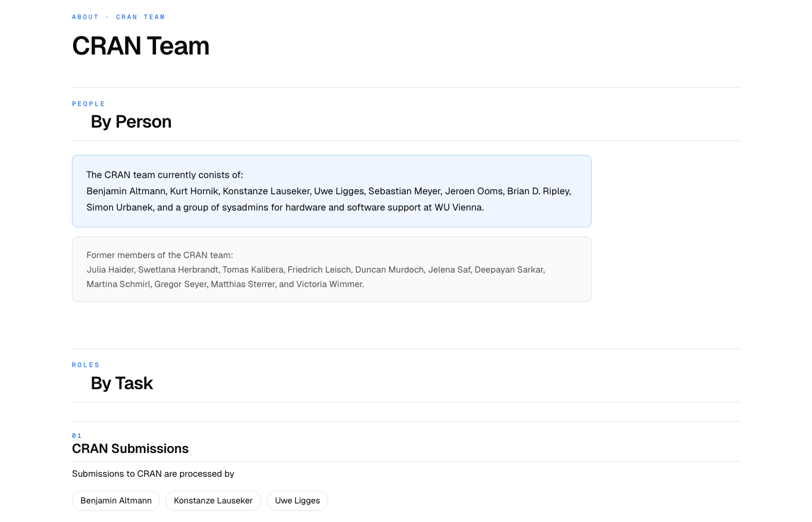Click the Benjamin Altmann pill
Screen dimensions: 812x522
pyautogui.click(x=116, y=501)
